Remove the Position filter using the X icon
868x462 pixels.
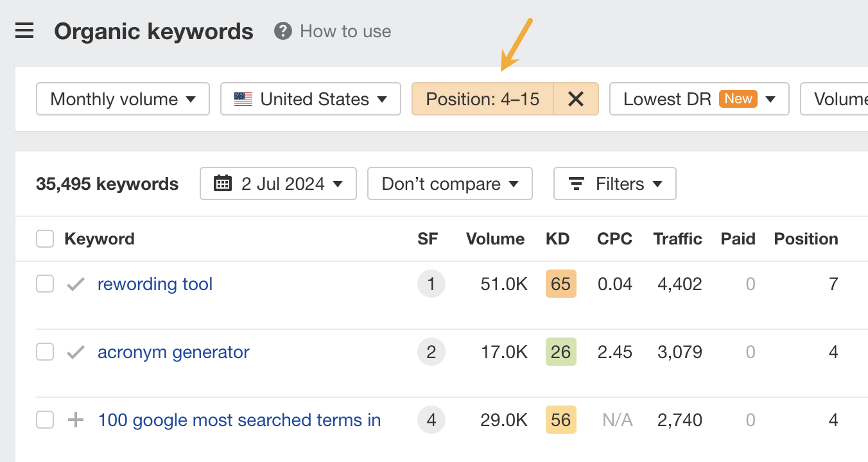(576, 99)
